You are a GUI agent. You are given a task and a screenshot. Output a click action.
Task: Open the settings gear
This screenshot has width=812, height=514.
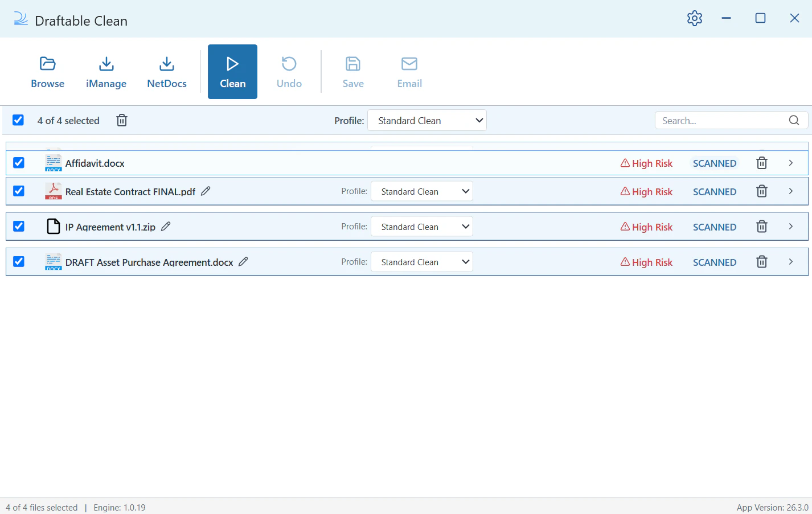click(694, 18)
